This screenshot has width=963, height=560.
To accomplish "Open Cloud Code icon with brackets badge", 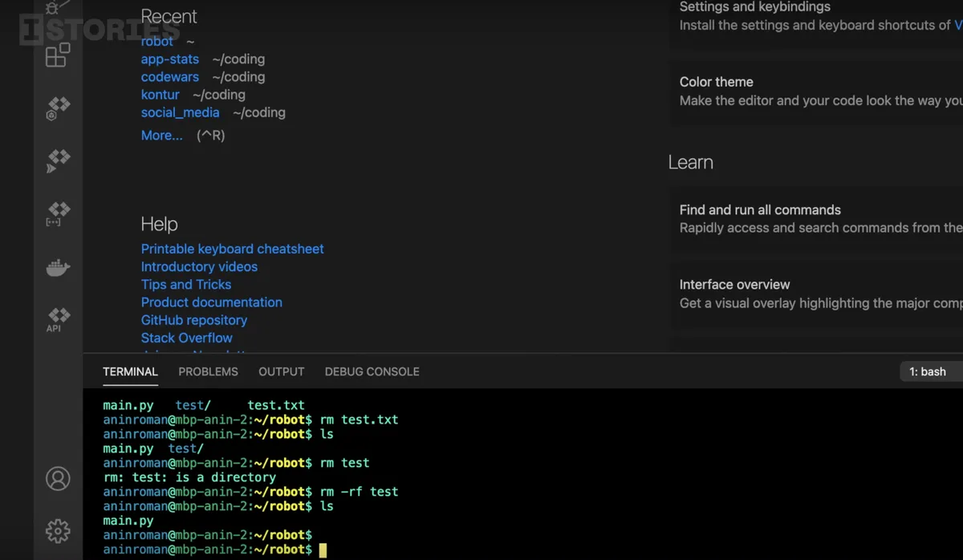I will pyautogui.click(x=58, y=213).
